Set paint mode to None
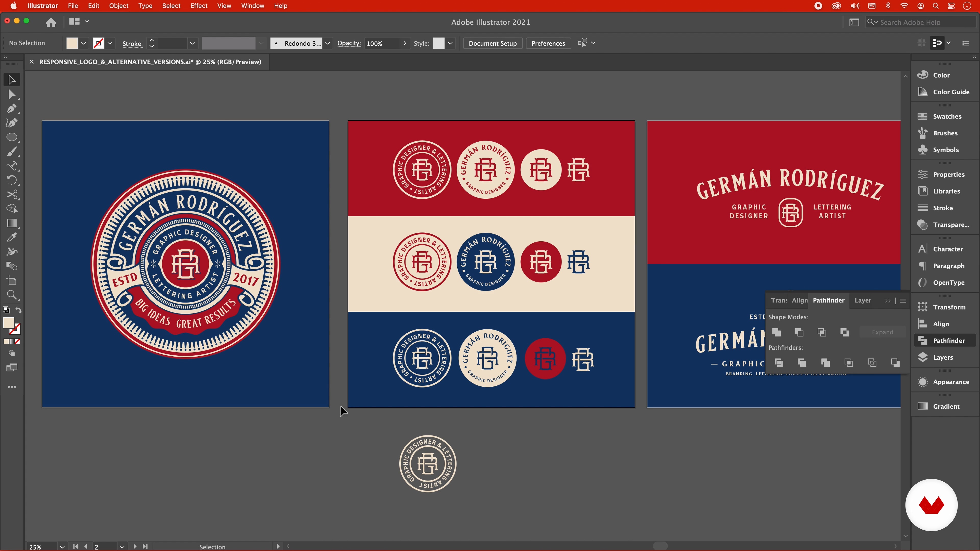 (x=17, y=342)
